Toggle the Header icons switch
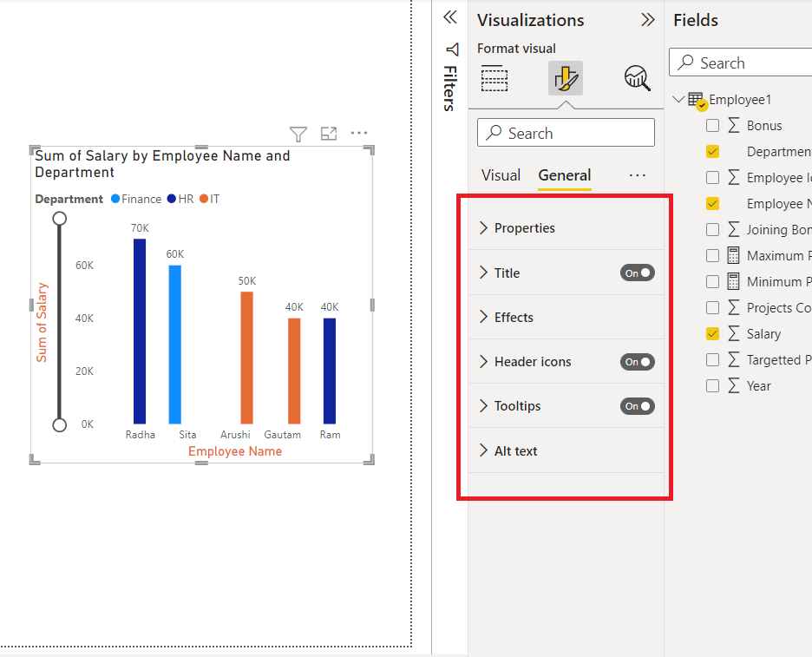Screen dimensions: 812x657 click(x=638, y=362)
